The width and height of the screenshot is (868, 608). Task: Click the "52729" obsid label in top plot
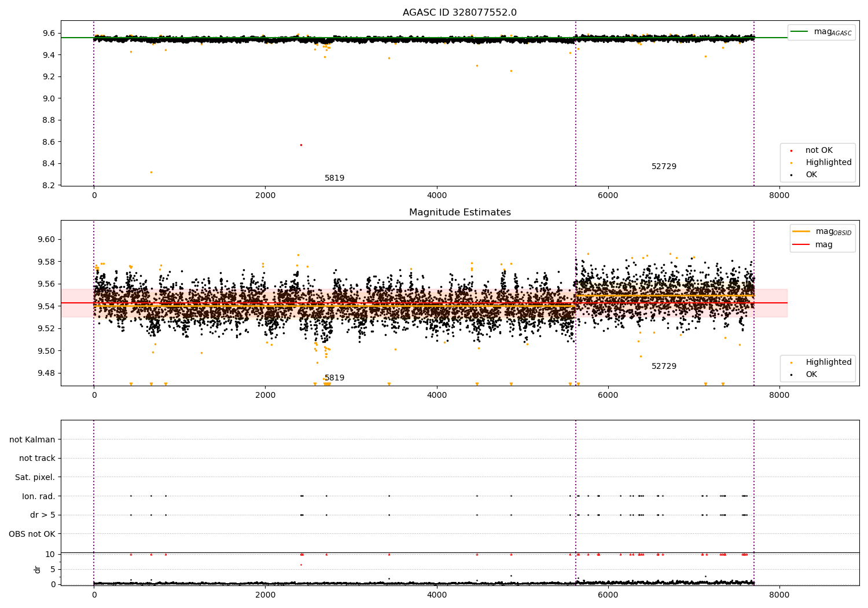click(x=664, y=167)
